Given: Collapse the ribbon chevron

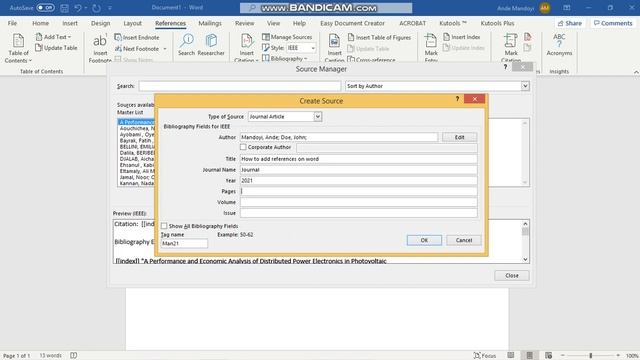Looking at the screenshot, I should pyautogui.click(x=636, y=71).
